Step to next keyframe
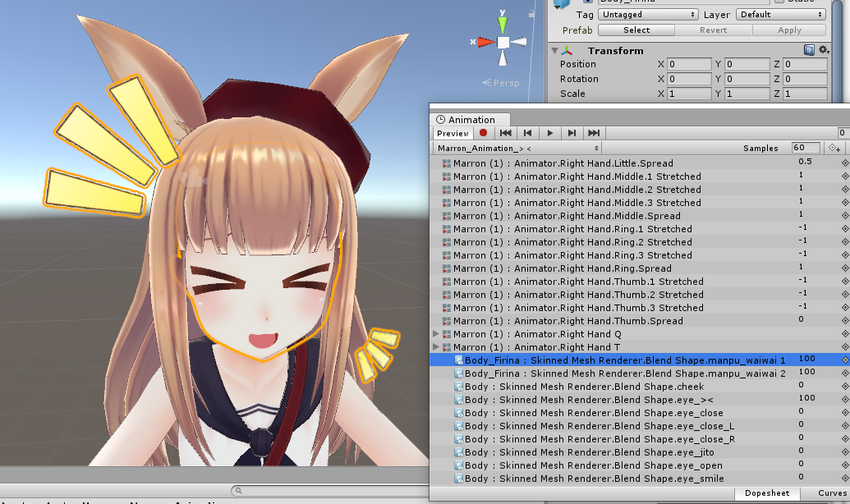Viewport: 850px width, 504px height. pos(572,133)
